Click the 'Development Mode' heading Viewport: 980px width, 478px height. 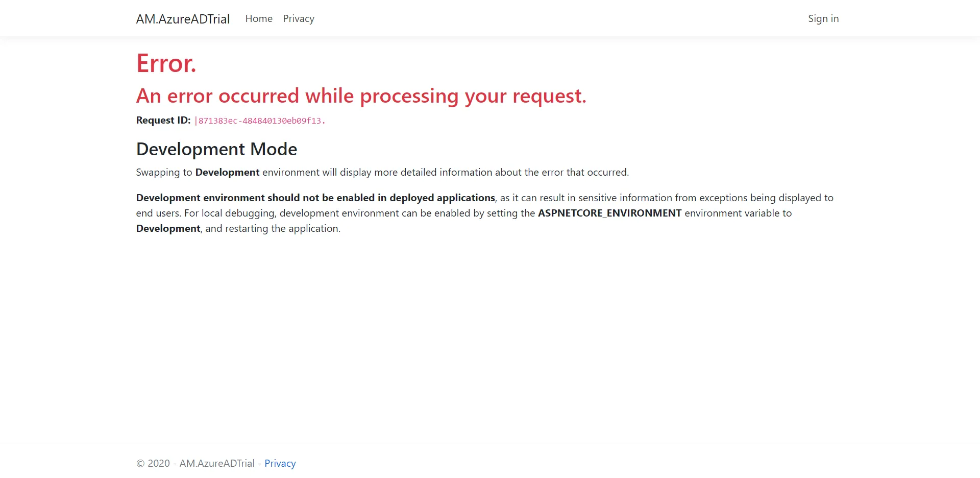[x=216, y=149]
